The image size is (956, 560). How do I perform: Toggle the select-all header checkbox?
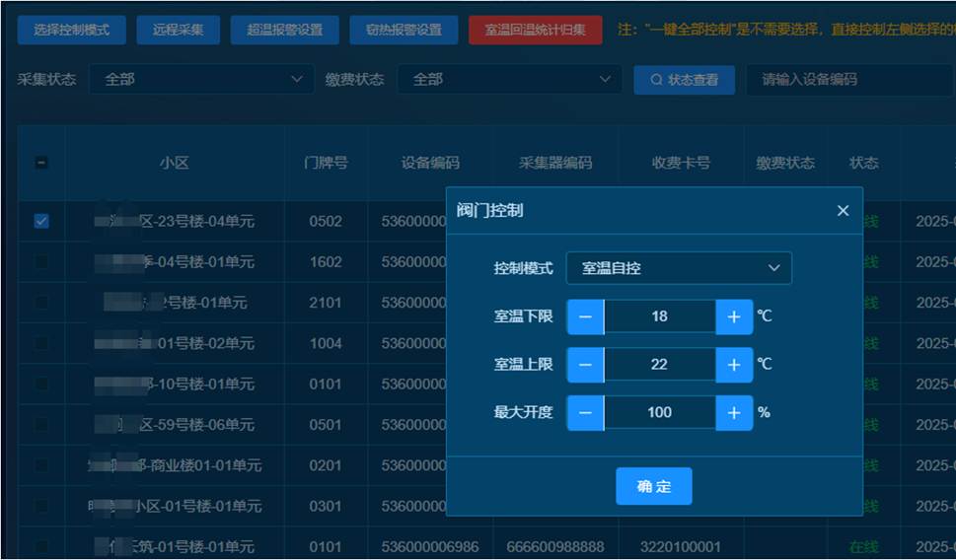(41, 164)
